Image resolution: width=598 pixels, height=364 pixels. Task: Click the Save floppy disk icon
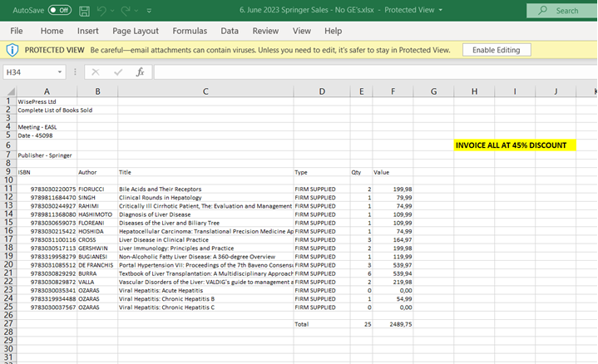[84, 11]
